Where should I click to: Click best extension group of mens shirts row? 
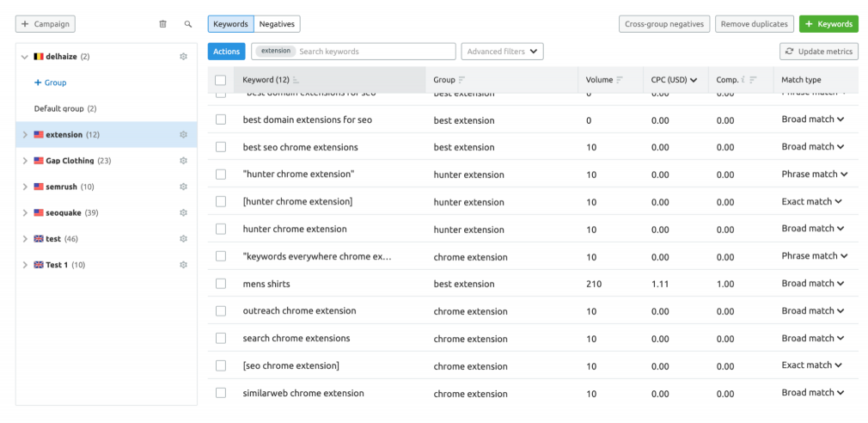pos(464,284)
